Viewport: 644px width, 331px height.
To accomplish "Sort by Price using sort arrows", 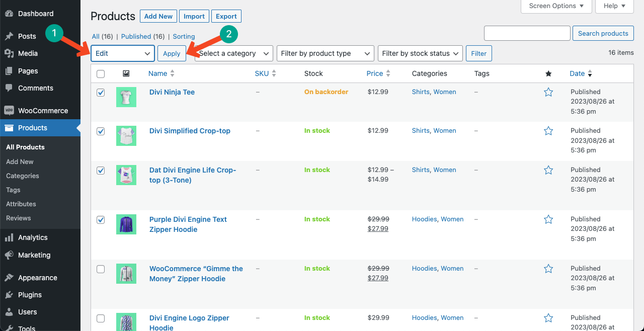I will click(388, 73).
